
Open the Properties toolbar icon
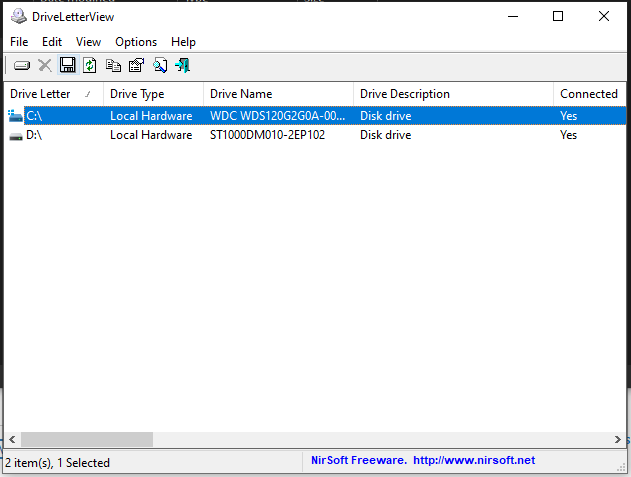136,65
